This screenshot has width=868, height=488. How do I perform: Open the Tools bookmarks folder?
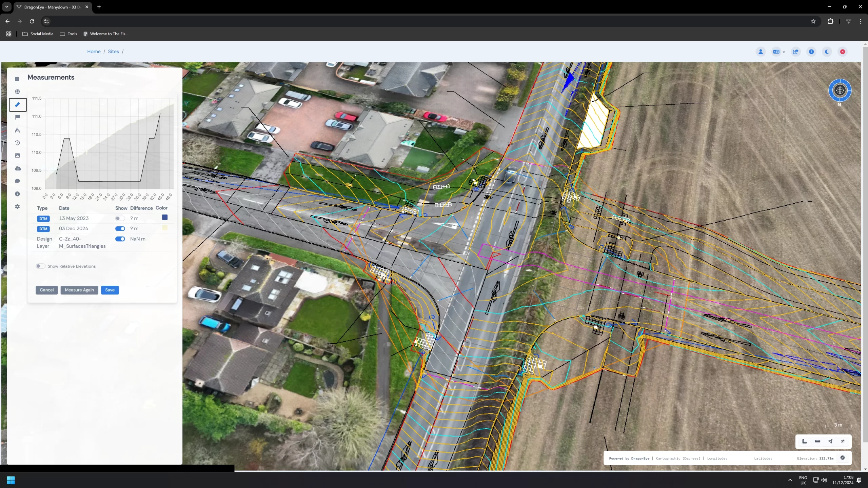click(x=68, y=34)
